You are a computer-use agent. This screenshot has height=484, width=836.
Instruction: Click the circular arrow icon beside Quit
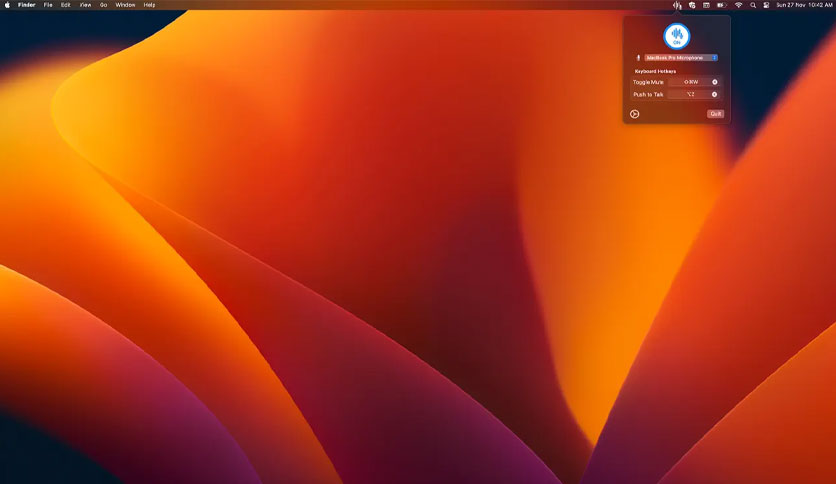(x=634, y=114)
